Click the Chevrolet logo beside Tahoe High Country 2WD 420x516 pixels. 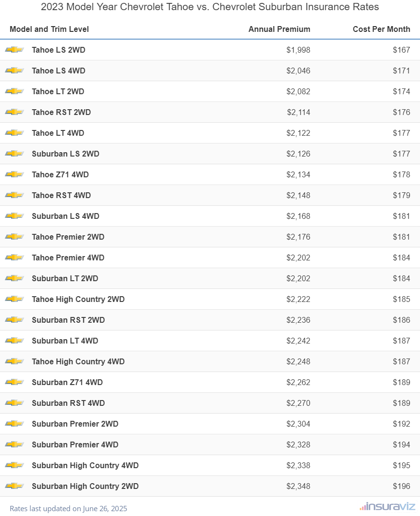14,299
